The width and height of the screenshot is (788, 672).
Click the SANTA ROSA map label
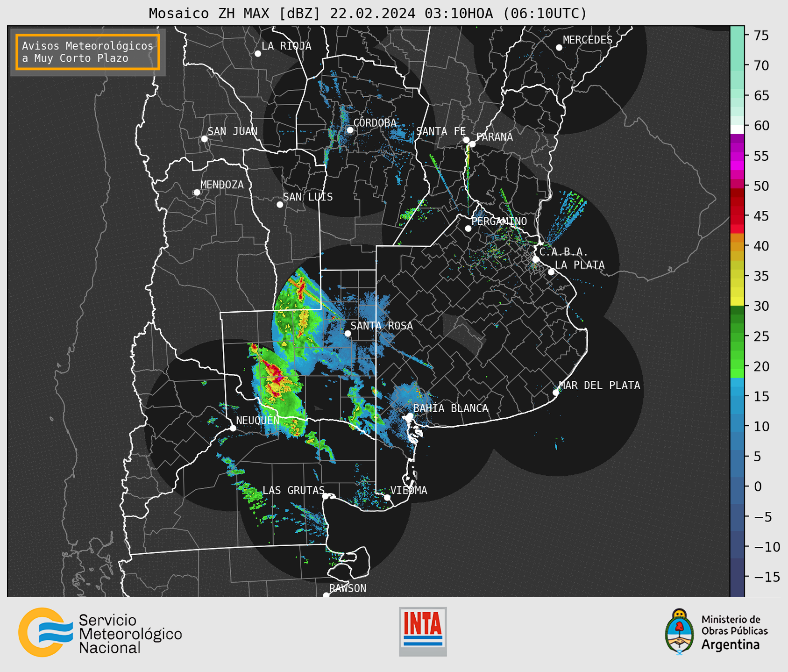point(382,326)
